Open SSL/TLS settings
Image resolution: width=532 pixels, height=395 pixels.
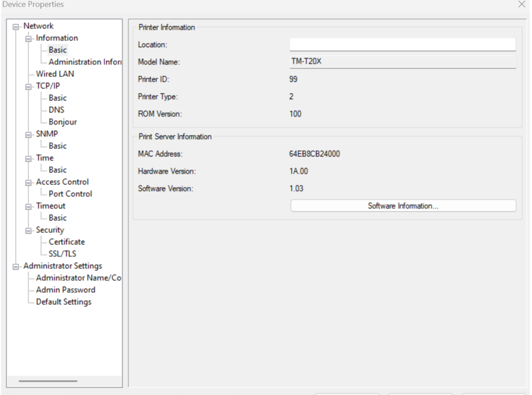62,254
